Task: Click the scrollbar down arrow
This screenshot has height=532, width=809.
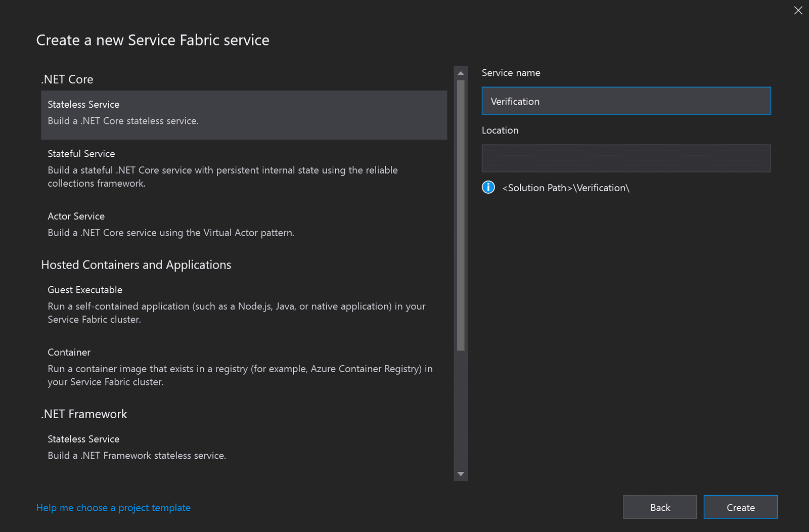Action: point(461,475)
